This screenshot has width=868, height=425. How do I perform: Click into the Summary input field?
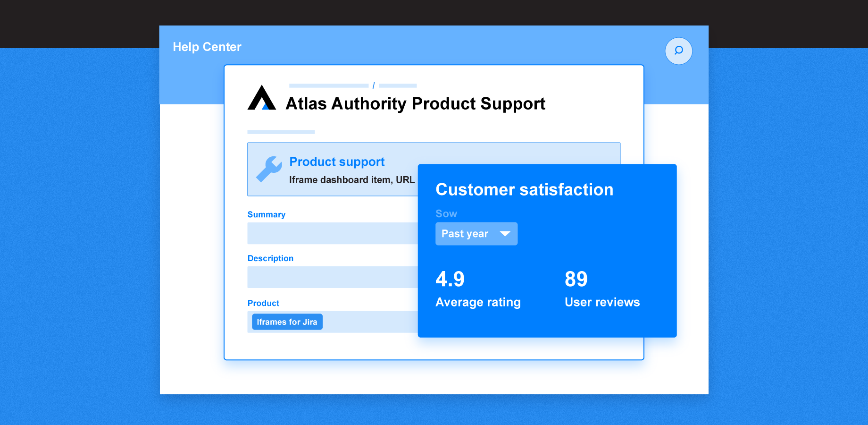[x=333, y=233]
